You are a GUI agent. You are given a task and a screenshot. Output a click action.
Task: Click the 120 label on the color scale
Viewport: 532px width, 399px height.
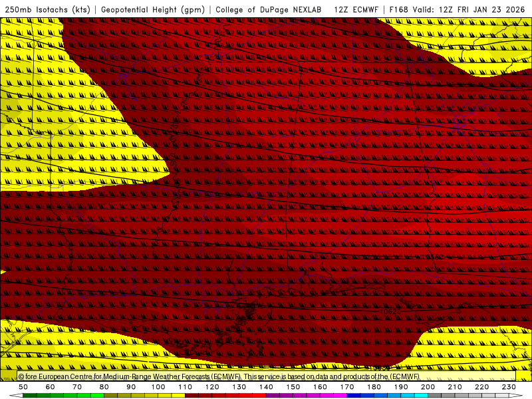(212, 387)
